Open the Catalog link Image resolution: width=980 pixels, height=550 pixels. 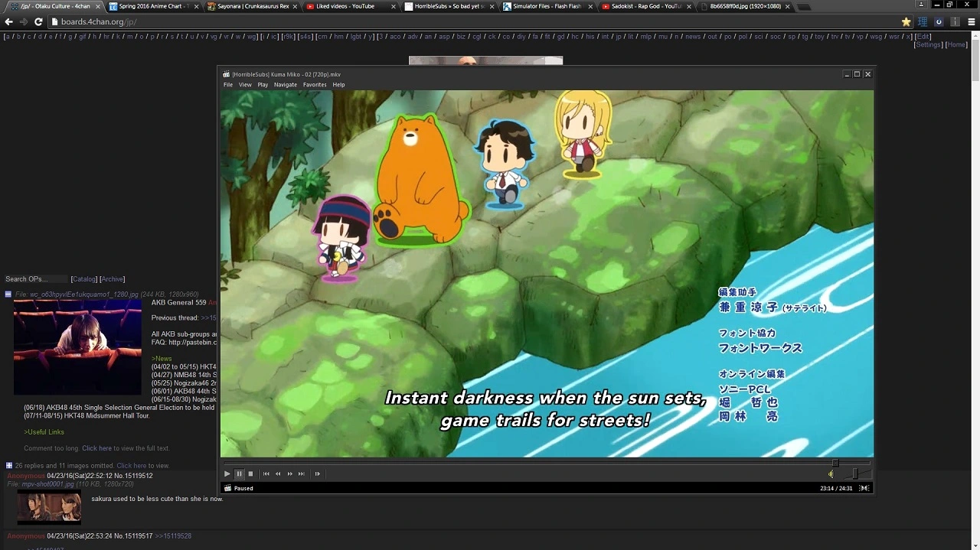[84, 279]
